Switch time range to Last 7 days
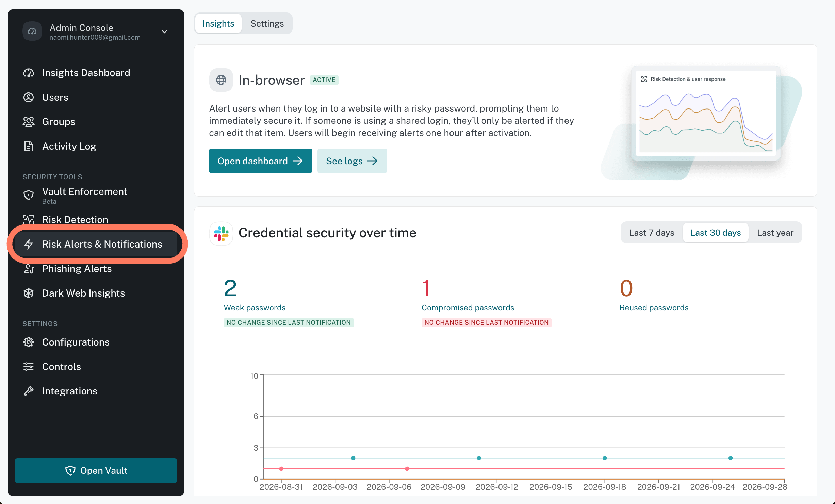Screen dimensions: 835x504 [652, 233]
